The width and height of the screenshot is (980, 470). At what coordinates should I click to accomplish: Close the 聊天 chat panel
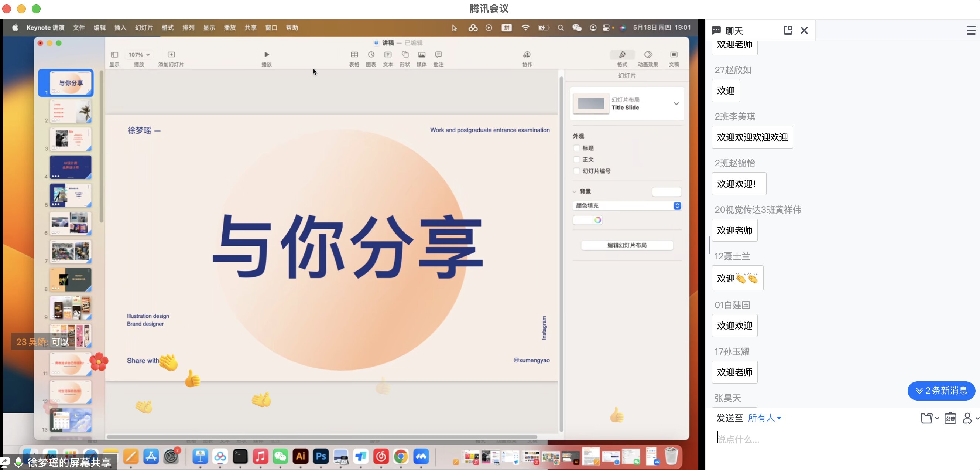[x=804, y=30]
